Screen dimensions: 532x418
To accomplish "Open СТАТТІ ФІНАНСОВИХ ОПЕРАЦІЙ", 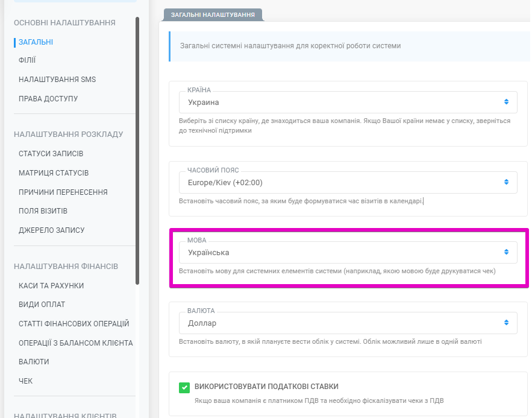I will [x=74, y=323].
